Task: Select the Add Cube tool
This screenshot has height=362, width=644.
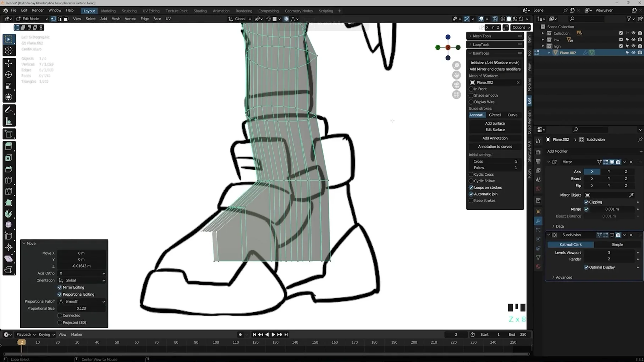Action: coord(9,134)
